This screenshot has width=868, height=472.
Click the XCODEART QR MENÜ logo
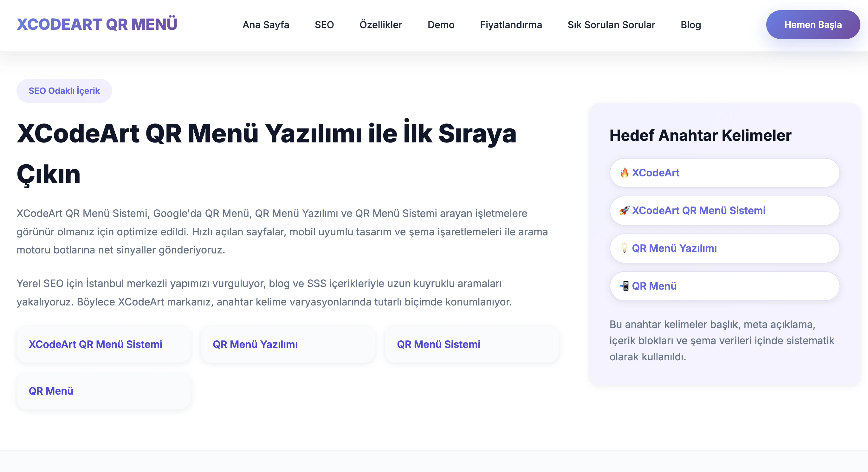click(97, 24)
